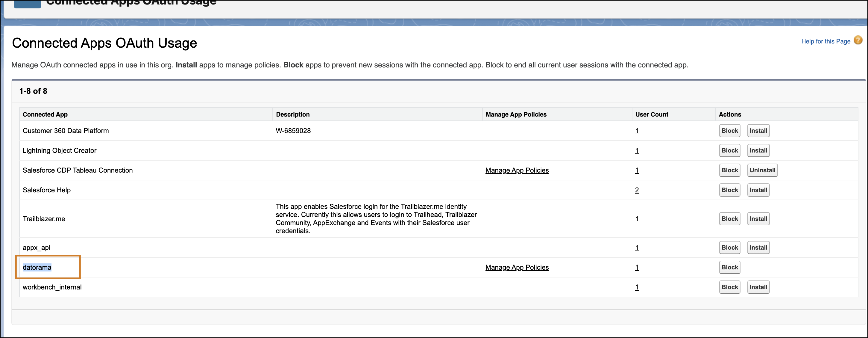The image size is (868, 338).
Task: Block the Lightning Object Creator app
Action: [729, 150]
